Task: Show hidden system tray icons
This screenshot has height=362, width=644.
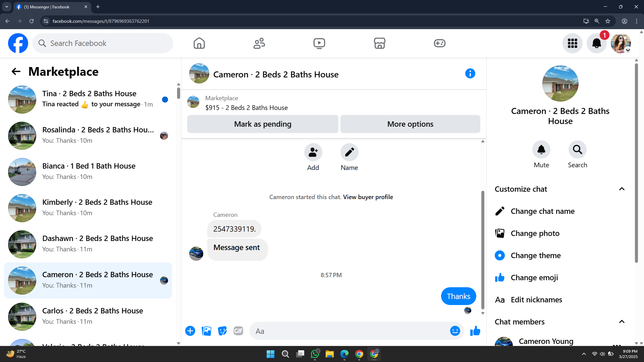Action: [x=584, y=354]
